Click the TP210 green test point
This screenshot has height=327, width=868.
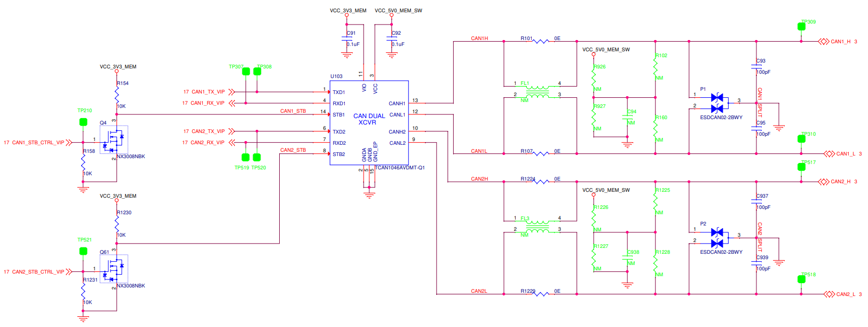point(83,122)
